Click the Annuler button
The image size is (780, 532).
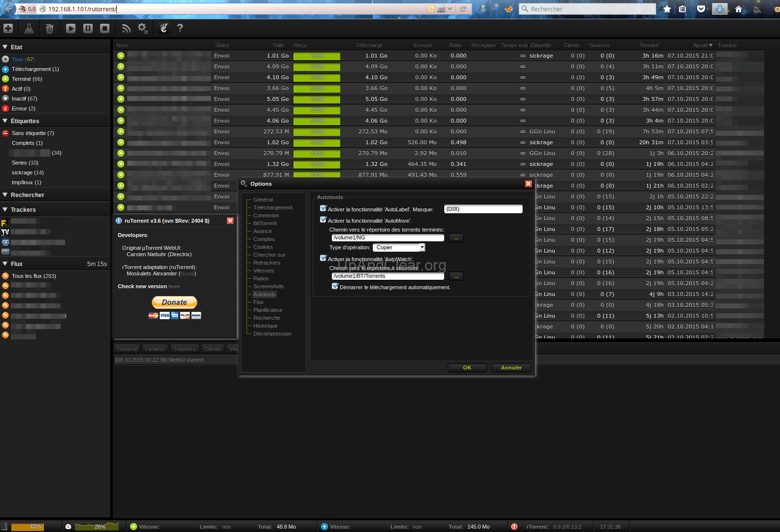[511, 367]
